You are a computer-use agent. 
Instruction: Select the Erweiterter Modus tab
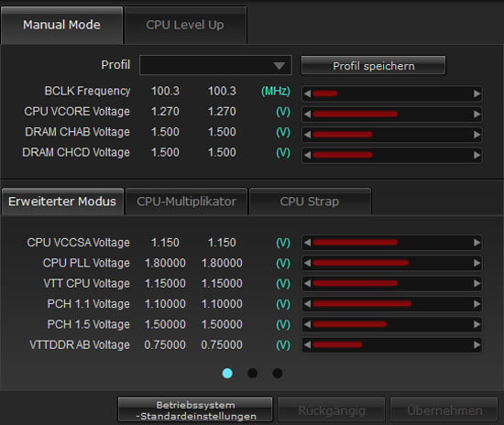click(62, 202)
